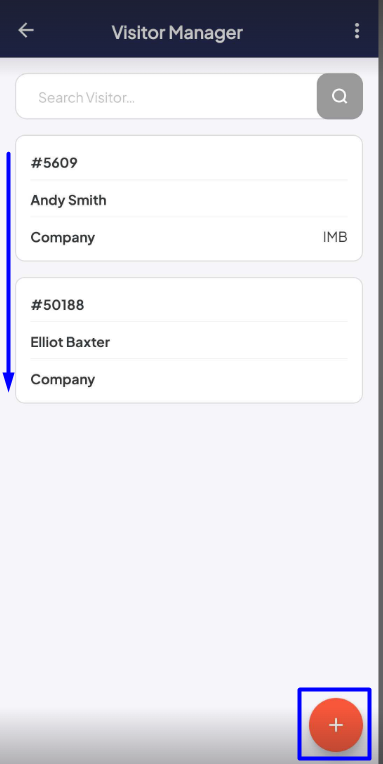
Task: Open visitor card #50188
Action: 189,341
